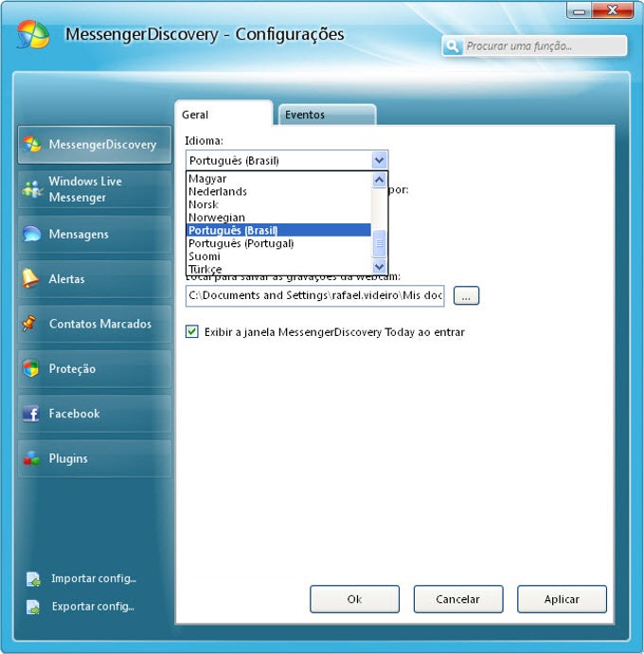The image size is (644, 654).
Task: Minimize the Configurações window
Action: pos(579,11)
